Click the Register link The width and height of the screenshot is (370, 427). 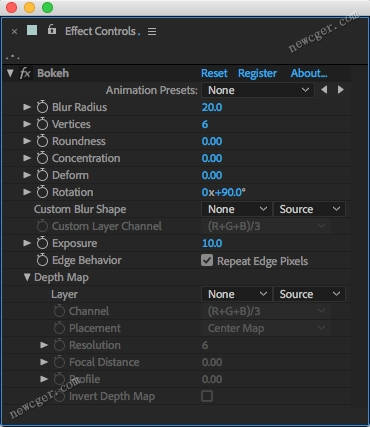tap(257, 73)
